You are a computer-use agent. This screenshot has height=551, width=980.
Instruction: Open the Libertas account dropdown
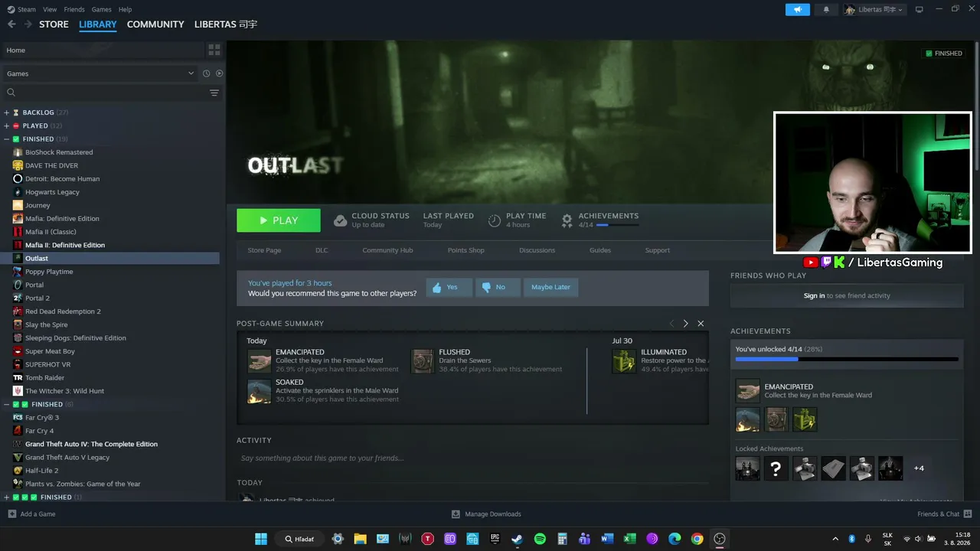tap(874, 9)
